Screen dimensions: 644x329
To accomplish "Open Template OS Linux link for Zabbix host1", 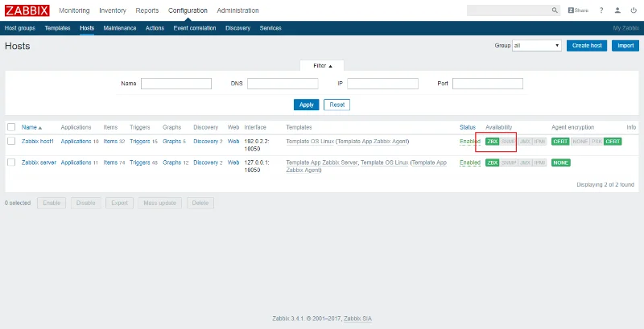I will [310, 141].
